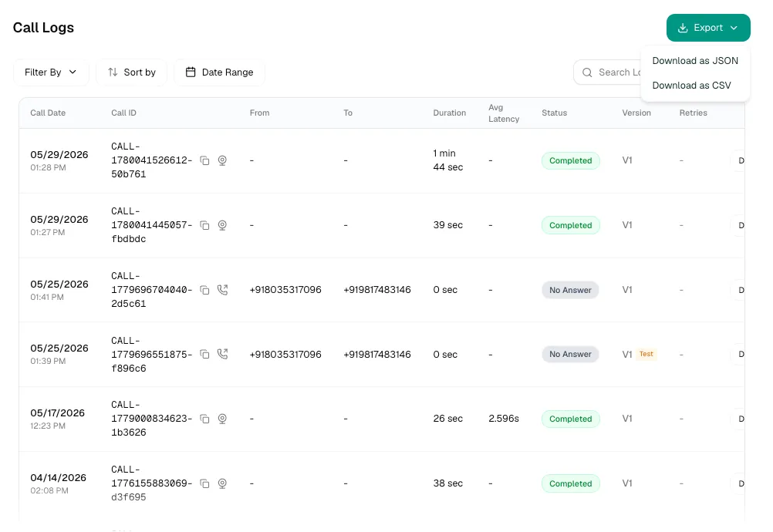Open the Date Range picker

click(x=219, y=72)
